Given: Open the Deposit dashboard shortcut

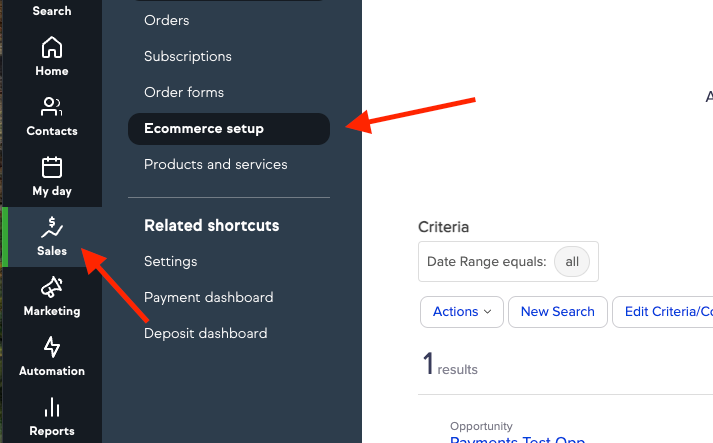Looking at the screenshot, I should pos(206,333).
